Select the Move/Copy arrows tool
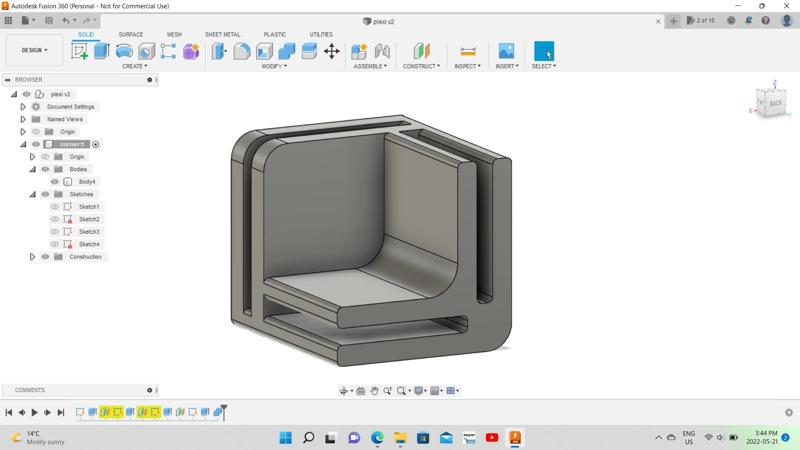This screenshot has height=450, width=800. point(332,51)
